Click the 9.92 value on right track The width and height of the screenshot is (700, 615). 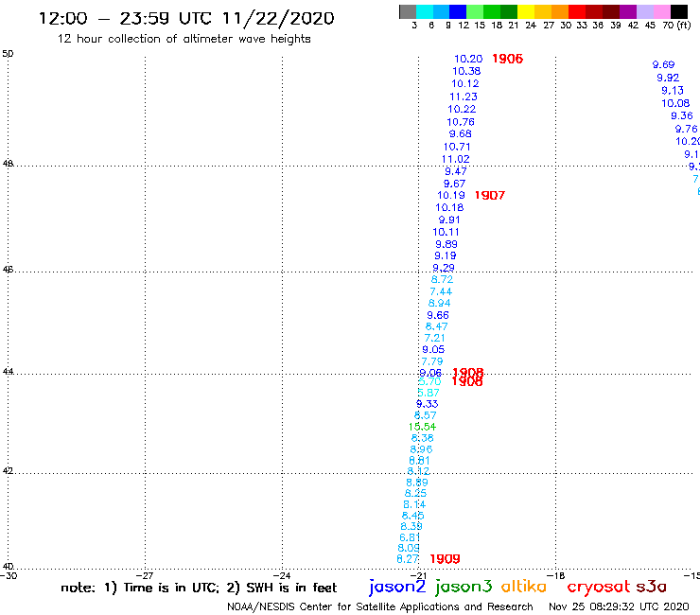coord(668,78)
